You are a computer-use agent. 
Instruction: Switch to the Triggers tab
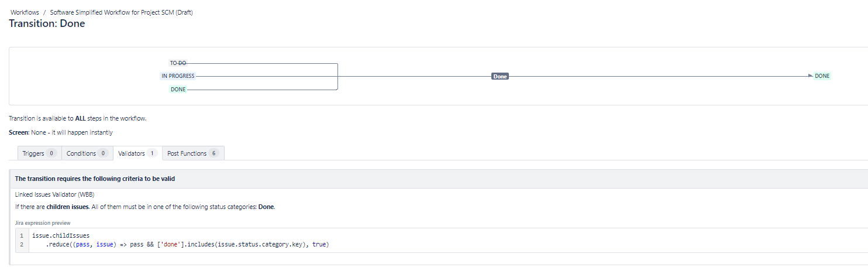[x=39, y=153]
